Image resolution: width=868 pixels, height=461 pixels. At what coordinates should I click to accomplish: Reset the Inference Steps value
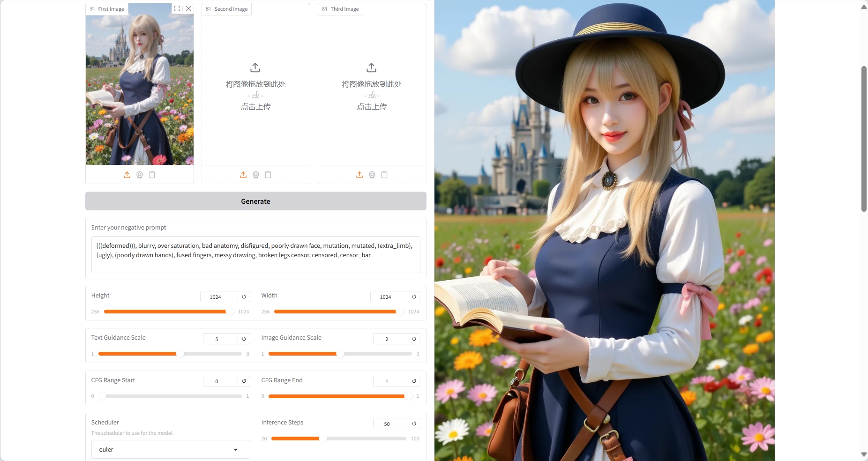414,424
